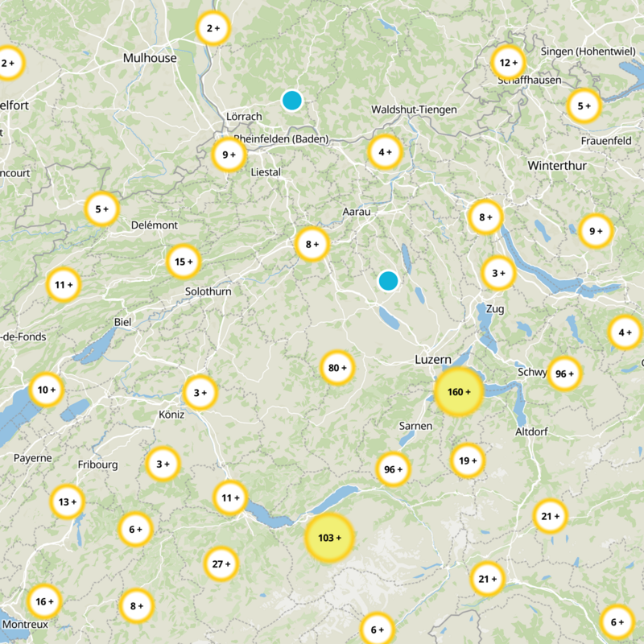
Task: Expand the 8+ cluster west of Aarau
Action: click(312, 243)
